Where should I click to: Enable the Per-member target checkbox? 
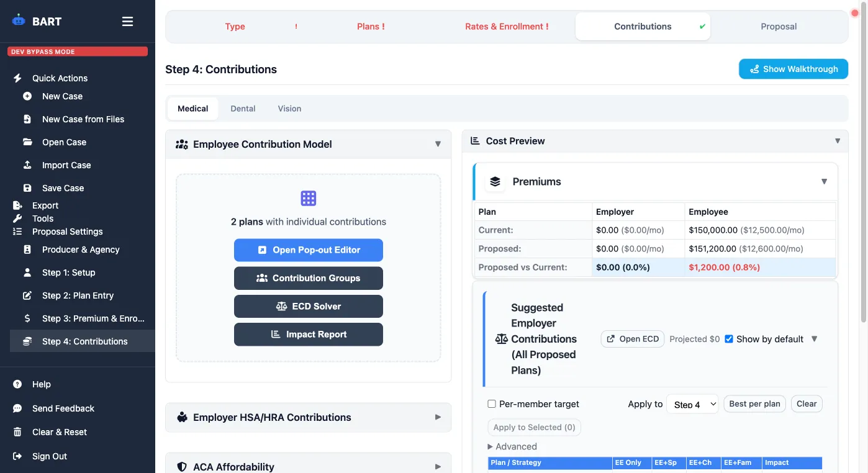[491, 403]
